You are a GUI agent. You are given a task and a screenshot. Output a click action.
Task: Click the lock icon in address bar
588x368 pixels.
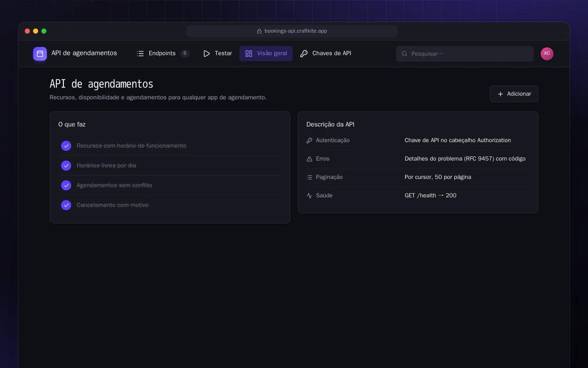259,31
